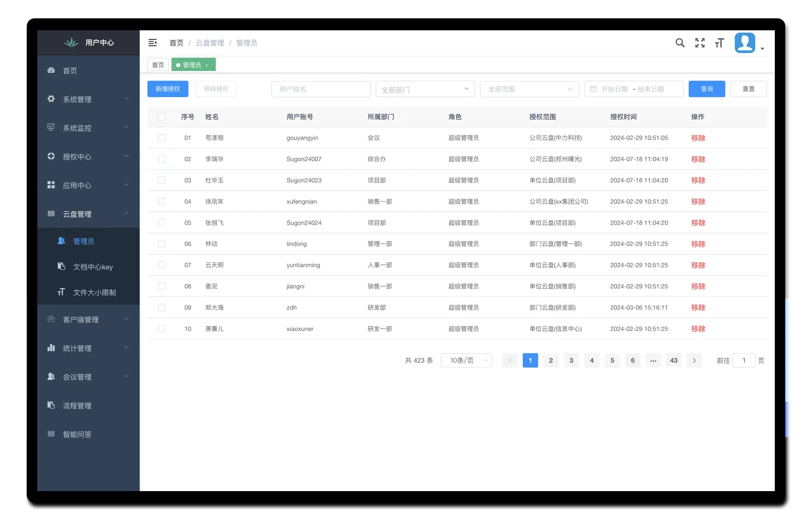This screenshot has height=521, width=812.
Task: Open the search magnifier icon
Action: click(x=680, y=42)
